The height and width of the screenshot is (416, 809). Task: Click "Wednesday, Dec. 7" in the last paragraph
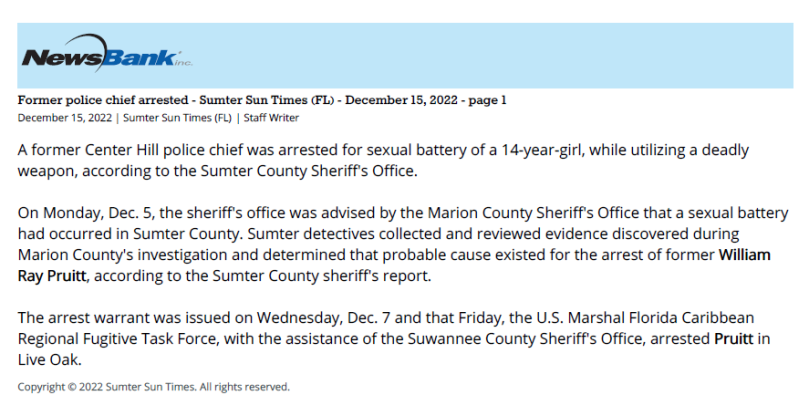(324, 317)
